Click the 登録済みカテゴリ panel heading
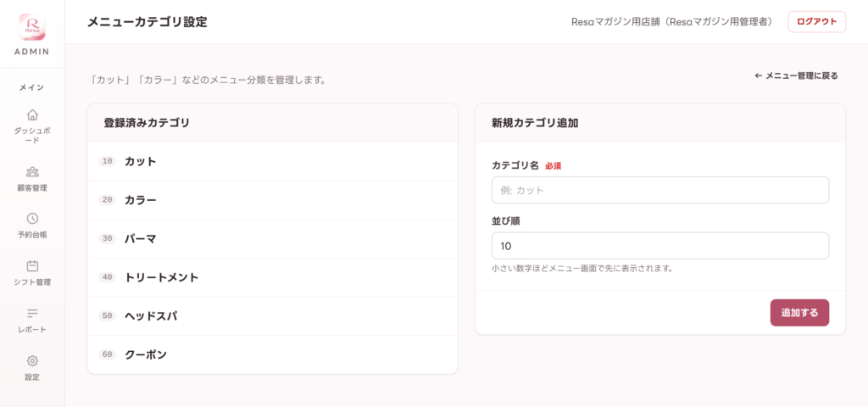The width and height of the screenshot is (868, 407). click(147, 123)
